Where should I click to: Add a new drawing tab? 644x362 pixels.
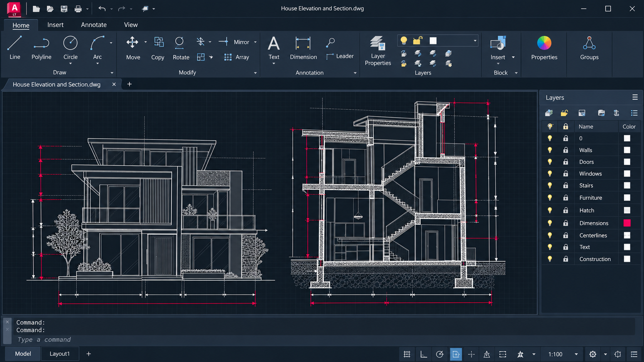[129, 84]
